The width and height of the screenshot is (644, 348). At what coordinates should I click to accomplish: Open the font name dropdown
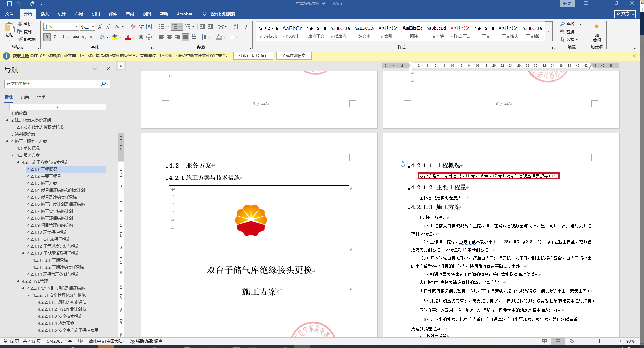(x=76, y=27)
